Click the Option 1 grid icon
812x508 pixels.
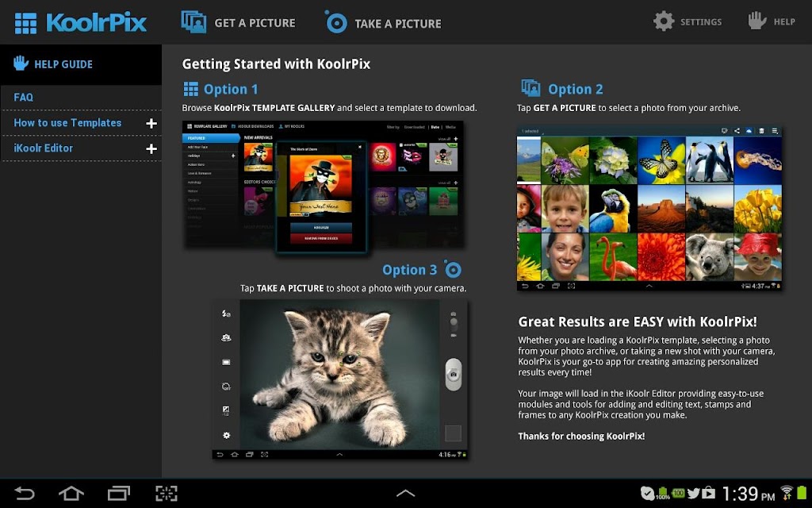[190, 89]
